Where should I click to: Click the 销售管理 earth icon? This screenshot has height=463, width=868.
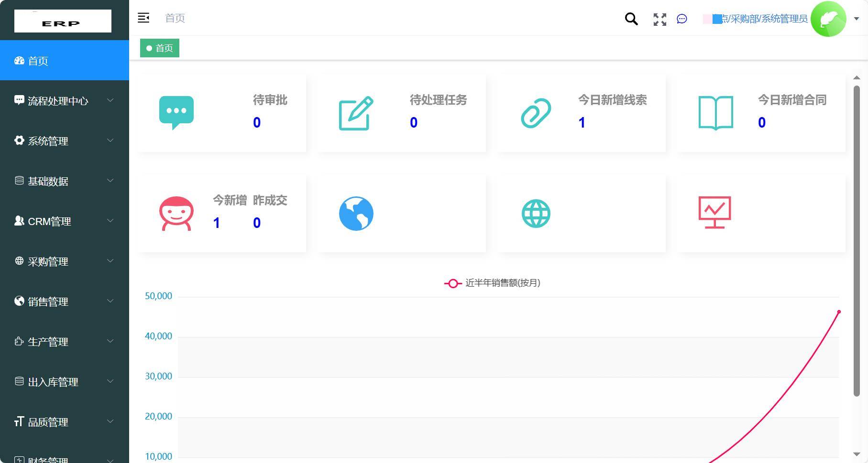click(x=19, y=301)
